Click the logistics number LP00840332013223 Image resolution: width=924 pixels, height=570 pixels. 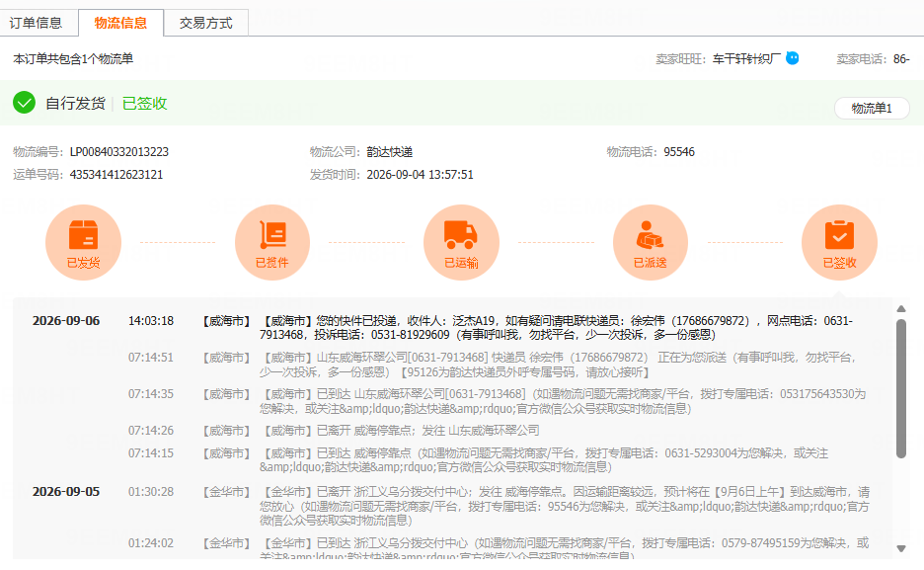[119, 152]
